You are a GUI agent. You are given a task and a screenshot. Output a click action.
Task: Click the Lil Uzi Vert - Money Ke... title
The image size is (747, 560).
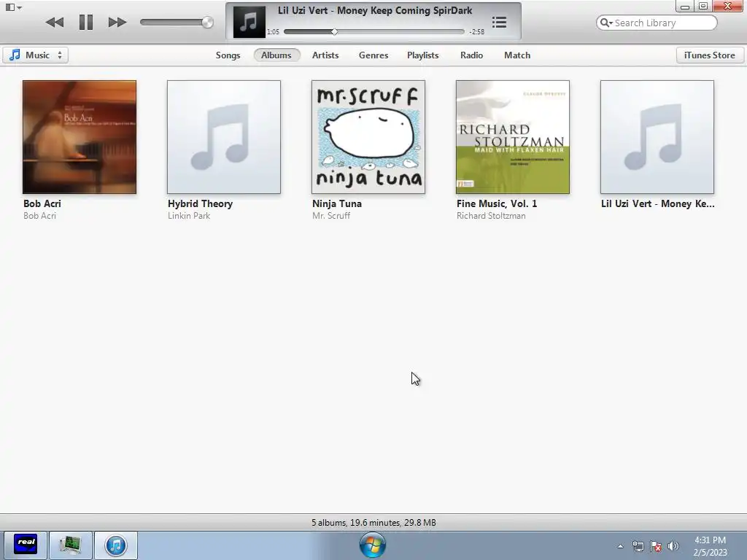pos(658,204)
